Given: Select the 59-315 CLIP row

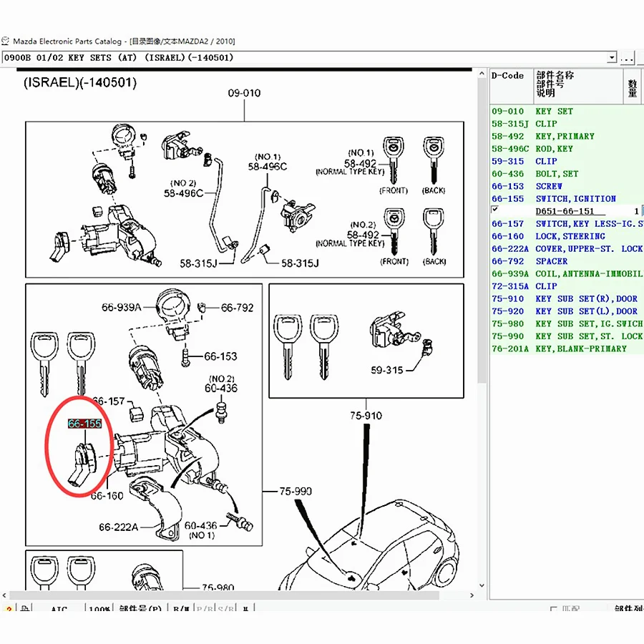Looking at the screenshot, I should click(567, 162).
